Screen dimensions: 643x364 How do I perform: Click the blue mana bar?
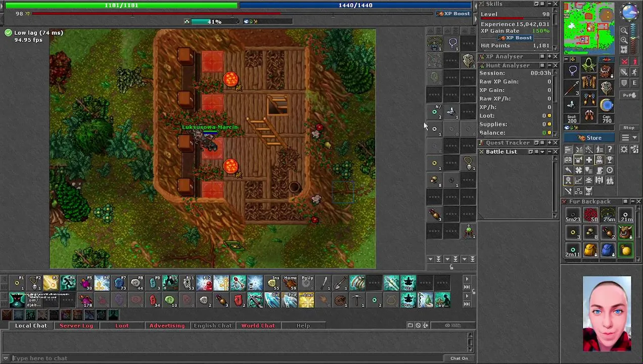coord(355,5)
